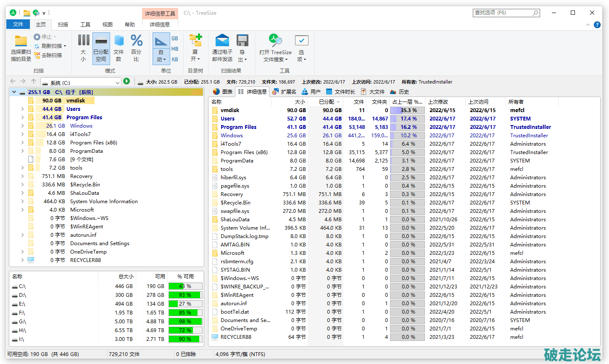609x364 pixels.
Task: Click the 已分配 column header
Action: coord(326,102)
